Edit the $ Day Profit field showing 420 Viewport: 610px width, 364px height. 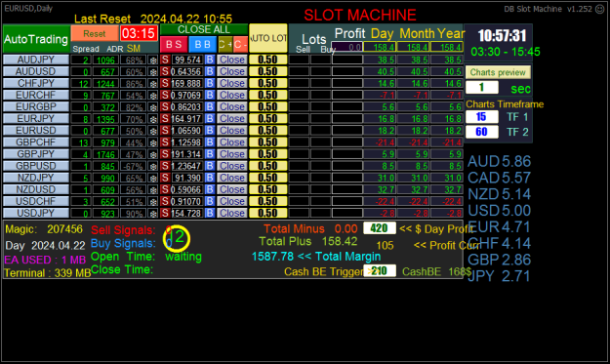point(380,228)
